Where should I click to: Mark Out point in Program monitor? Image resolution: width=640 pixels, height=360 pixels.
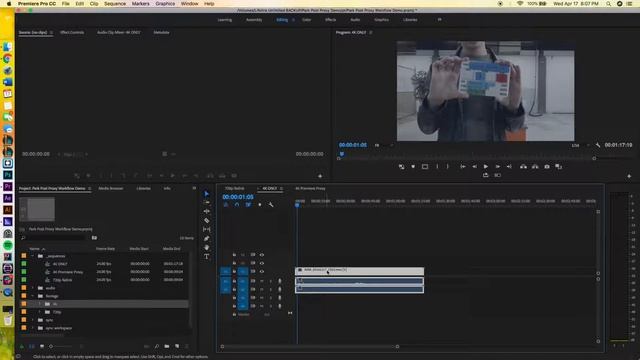pos(448,167)
